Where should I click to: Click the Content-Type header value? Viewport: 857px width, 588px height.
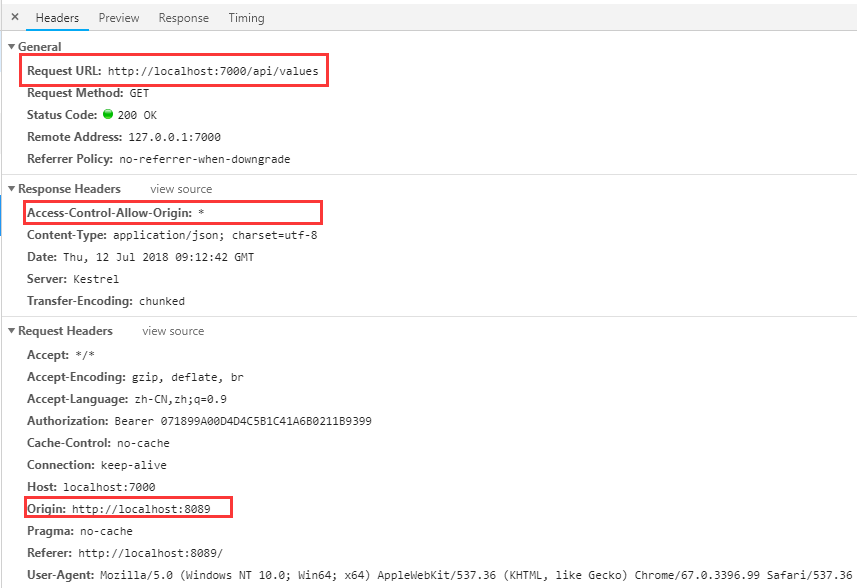pyautogui.click(x=215, y=235)
